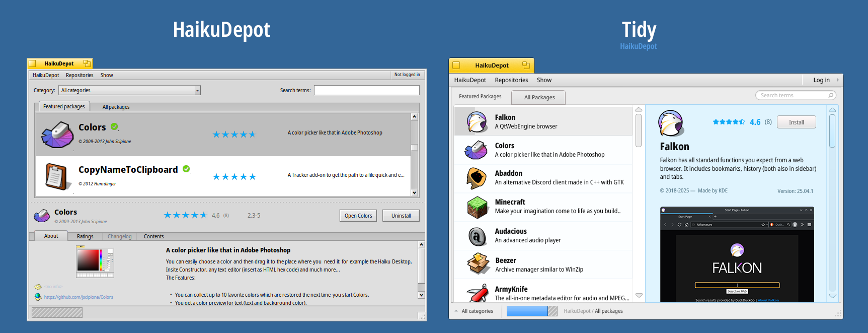Click the Minecraft grass block icon
The width and height of the screenshot is (868, 333).
(477, 207)
